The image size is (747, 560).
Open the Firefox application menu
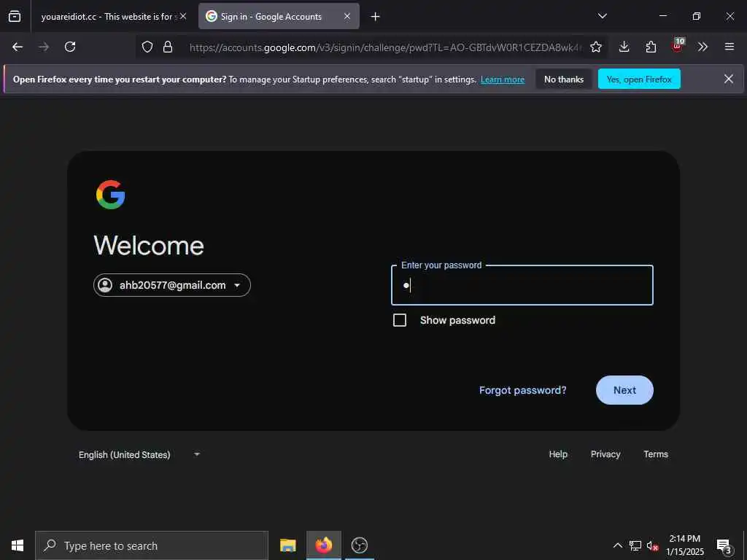(729, 47)
